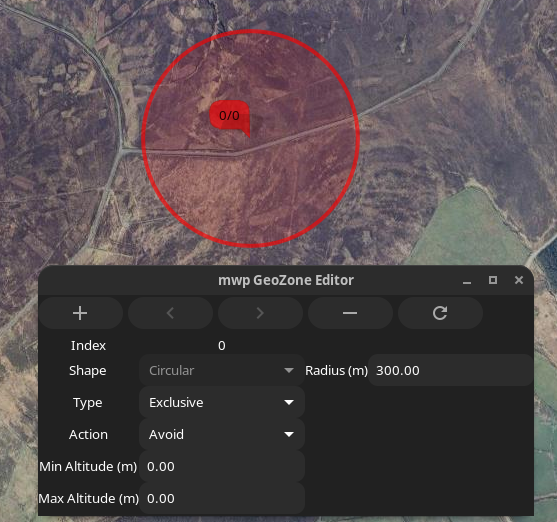Click the mwp GeoZone Editor title bar
Image resolution: width=557 pixels, height=522 pixels.
pyautogui.click(x=286, y=280)
